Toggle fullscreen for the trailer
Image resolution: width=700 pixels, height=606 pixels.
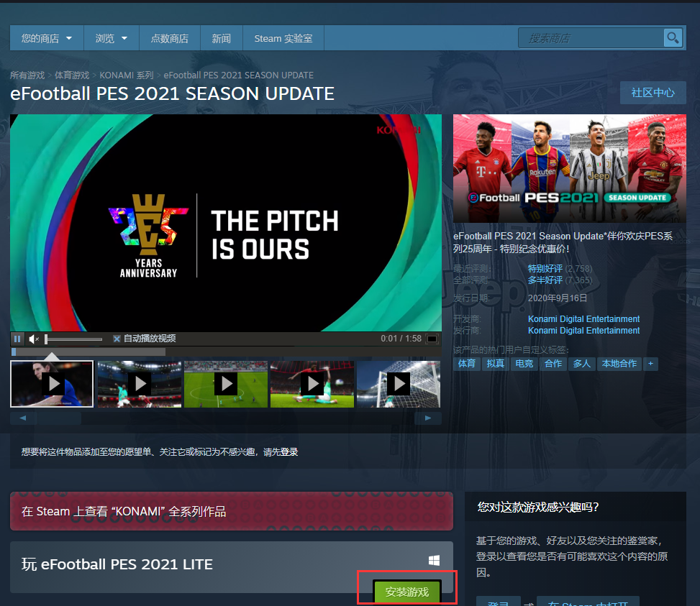432,339
